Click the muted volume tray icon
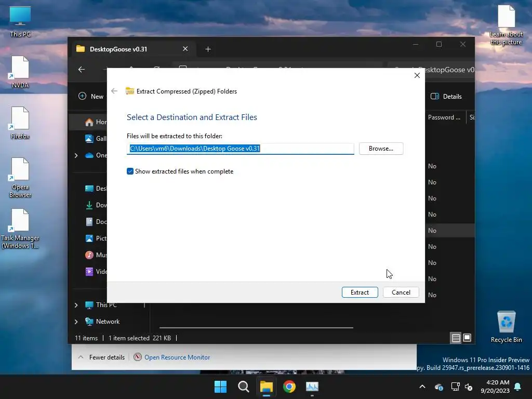The width and height of the screenshot is (532, 399). tap(469, 387)
